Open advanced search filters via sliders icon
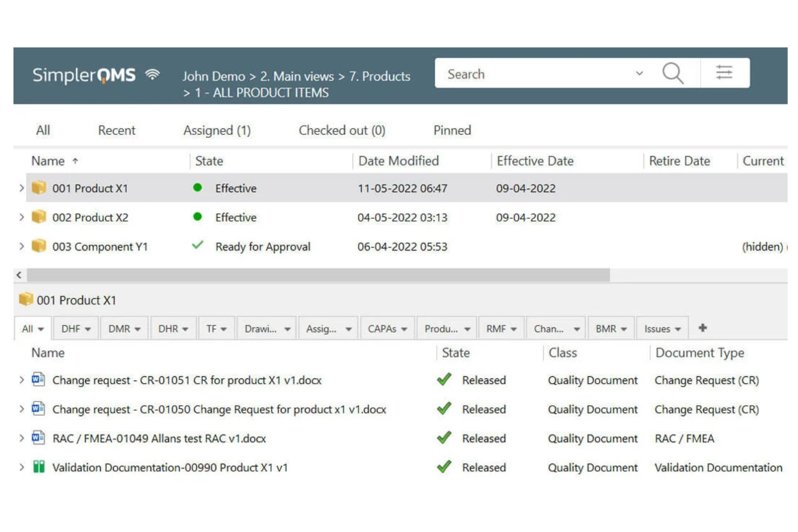The image size is (798, 532). pos(725,71)
